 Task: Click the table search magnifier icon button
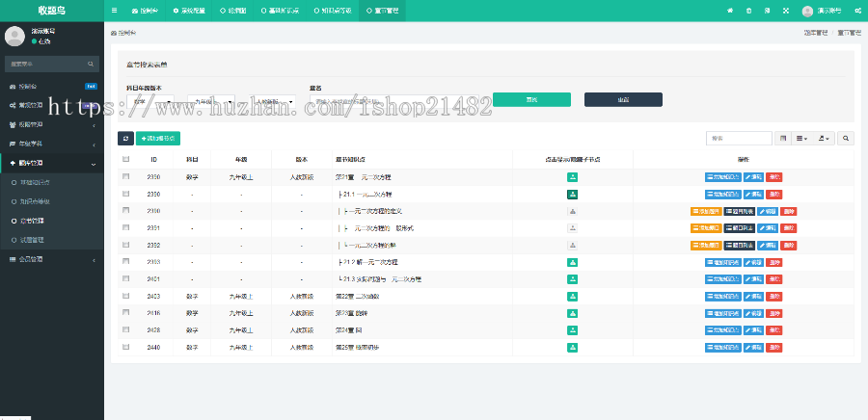(845, 138)
